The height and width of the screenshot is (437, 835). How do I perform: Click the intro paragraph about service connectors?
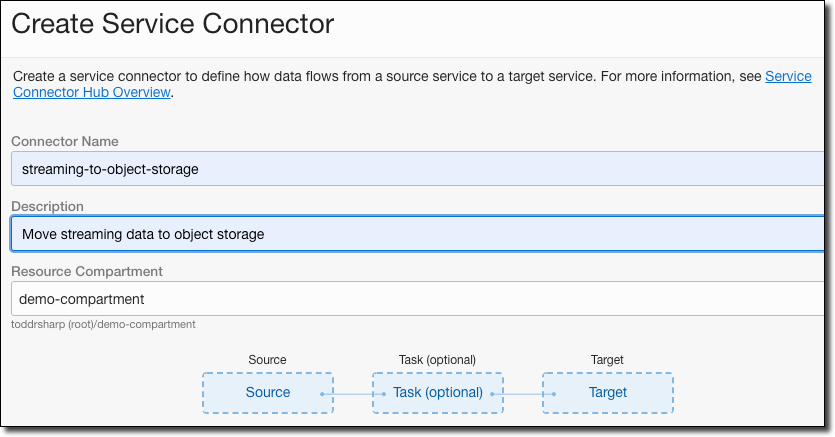pos(380,76)
